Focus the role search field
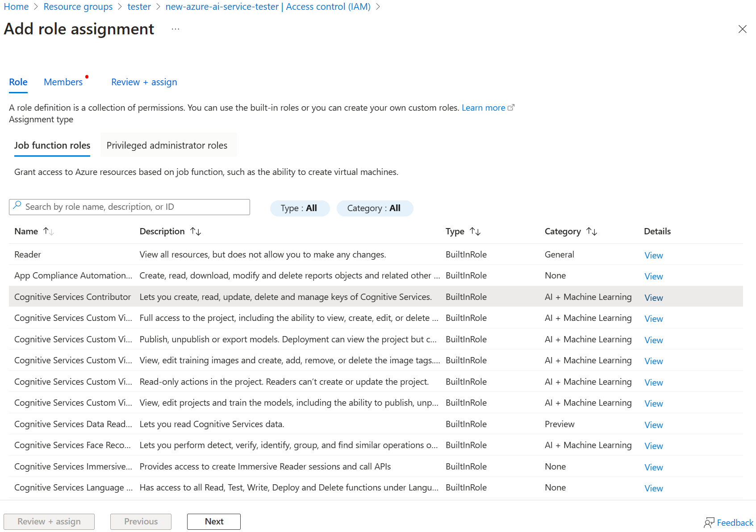 129,207
